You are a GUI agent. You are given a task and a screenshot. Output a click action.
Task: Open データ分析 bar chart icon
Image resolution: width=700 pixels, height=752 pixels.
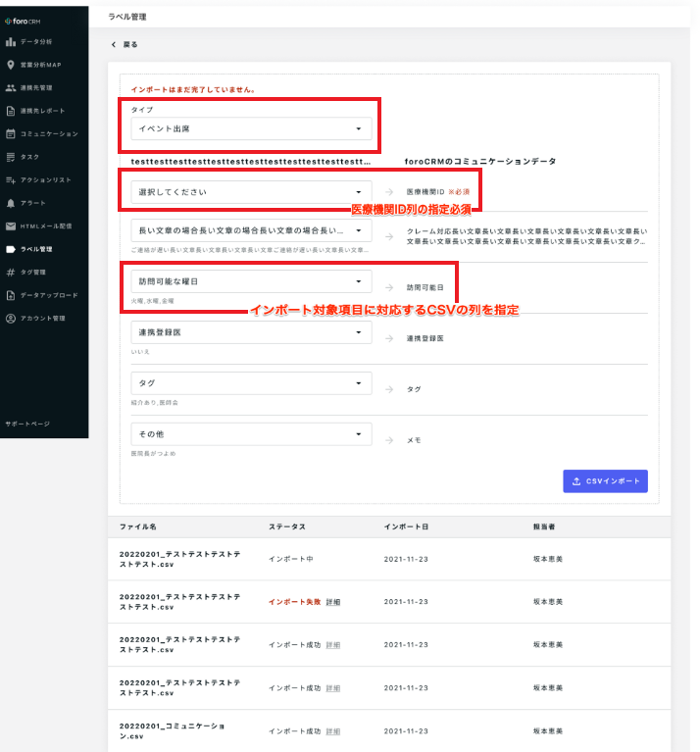coord(11,42)
